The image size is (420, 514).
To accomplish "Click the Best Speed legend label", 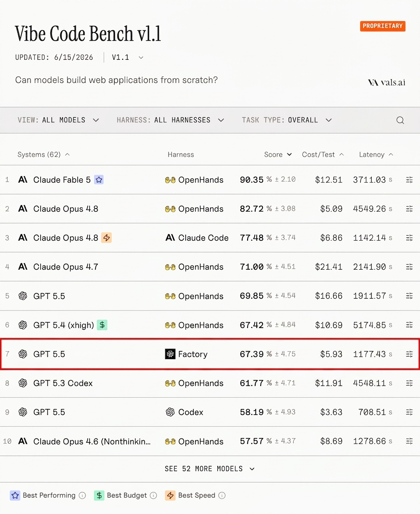I will point(197,495).
